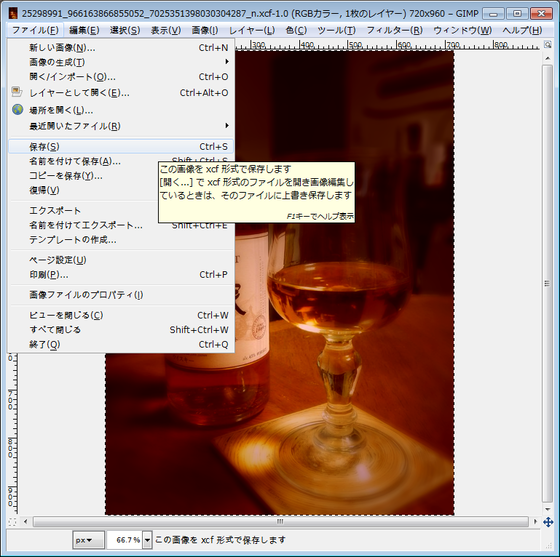Click the vertical scrollbar thumb
Image resolution: width=560 pixels, height=557 pixels.
548,283
